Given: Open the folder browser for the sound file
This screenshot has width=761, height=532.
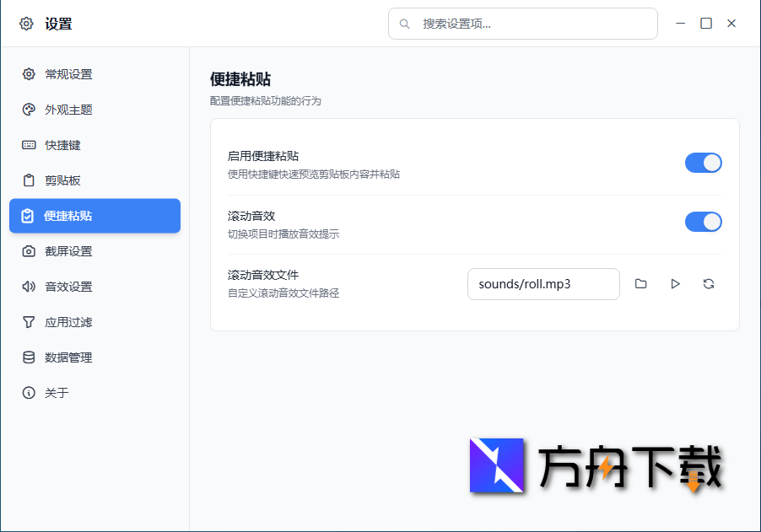Looking at the screenshot, I should [x=640, y=284].
